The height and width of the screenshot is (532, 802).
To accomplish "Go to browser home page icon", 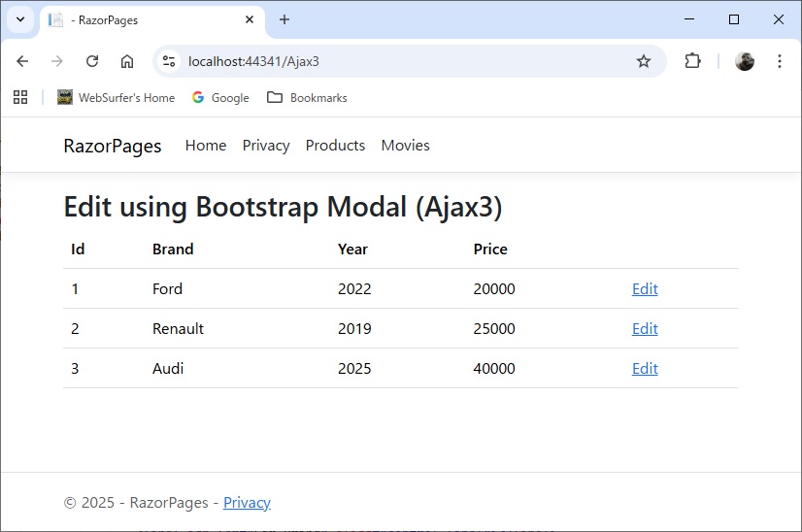I will point(127,61).
